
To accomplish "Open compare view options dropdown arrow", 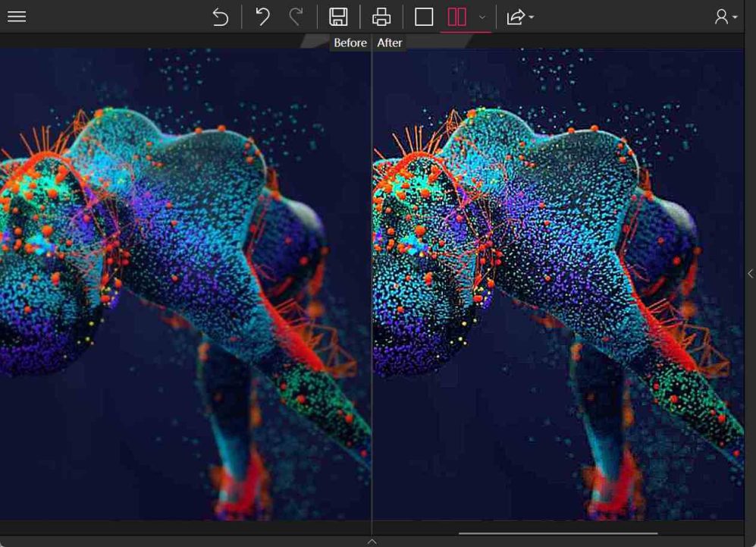I will [482, 17].
